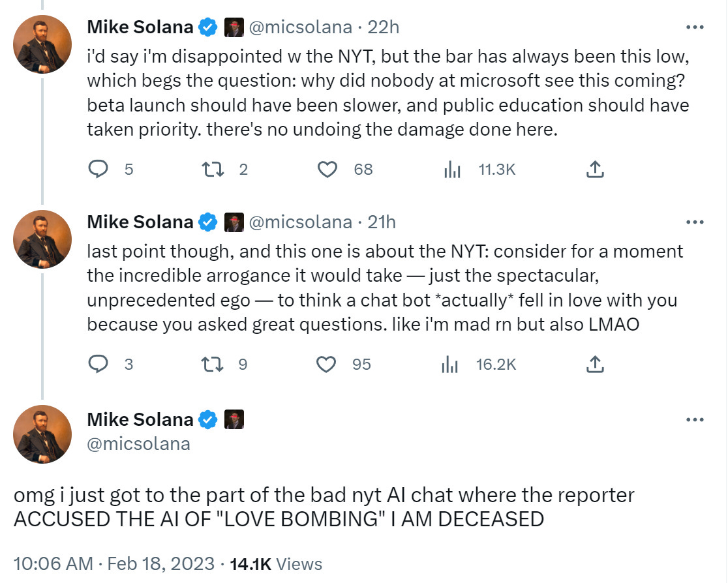Screen dimensions: 728x583
Task: Open more options on the 22h tweet
Action: (x=695, y=27)
